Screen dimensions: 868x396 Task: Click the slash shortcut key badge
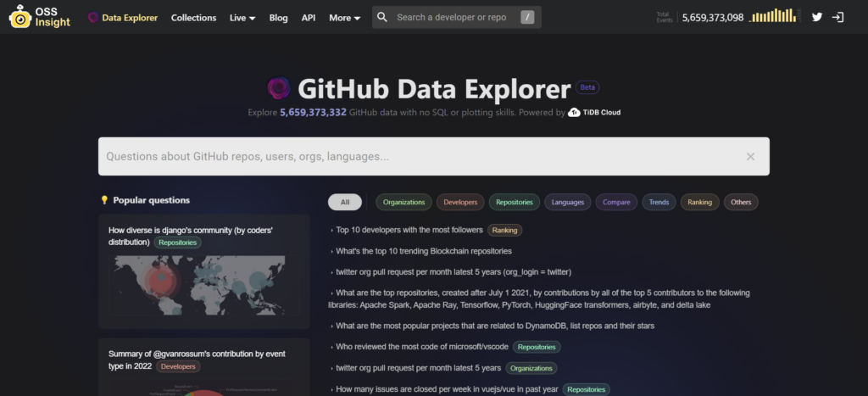[x=527, y=17]
